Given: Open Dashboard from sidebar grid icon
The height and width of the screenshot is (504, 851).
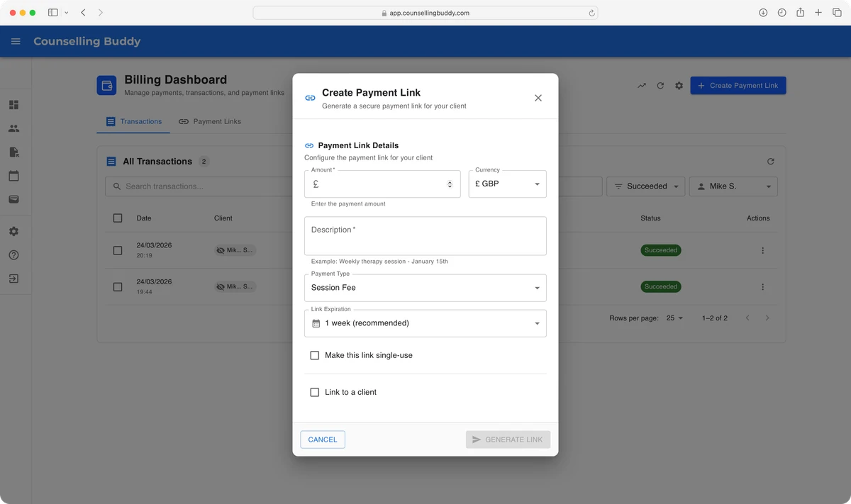Looking at the screenshot, I should tap(13, 105).
